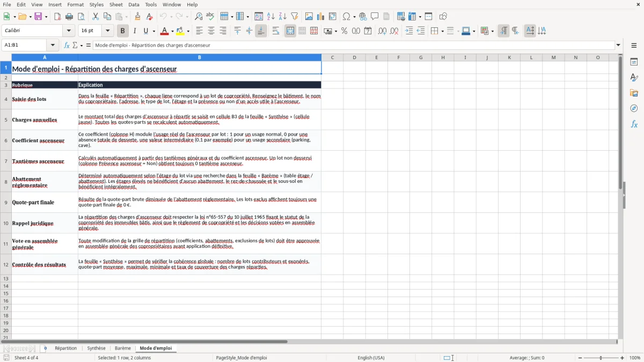Toggle Center Horizontally alignment
Screen dimensions: 644x362
[x=211, y=31]
